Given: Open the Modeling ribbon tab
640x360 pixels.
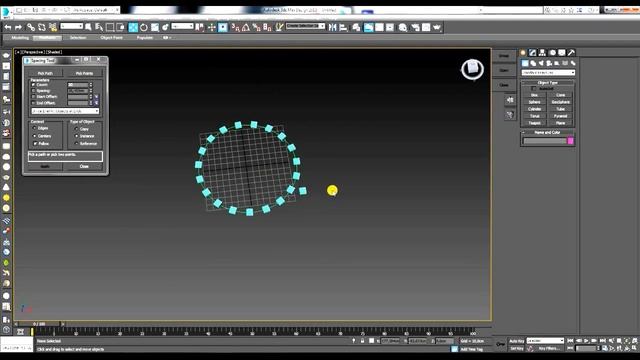Looking at the screenshot, I should 20,38.
